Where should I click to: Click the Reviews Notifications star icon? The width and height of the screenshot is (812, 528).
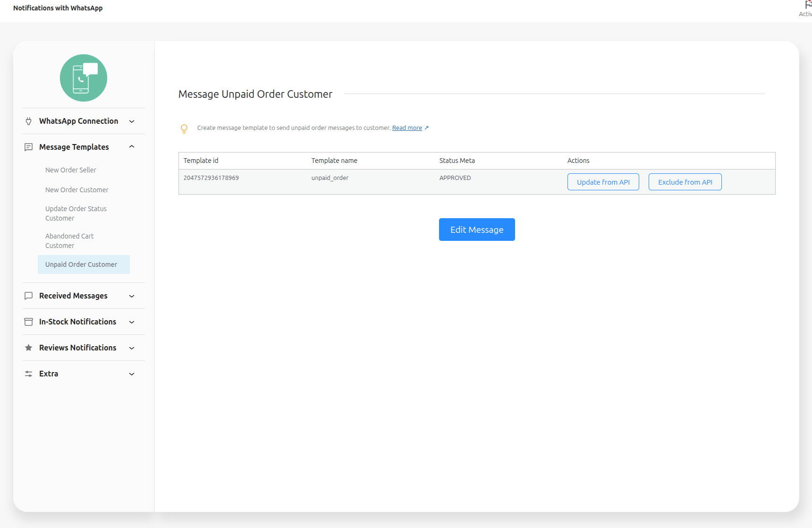28,348
